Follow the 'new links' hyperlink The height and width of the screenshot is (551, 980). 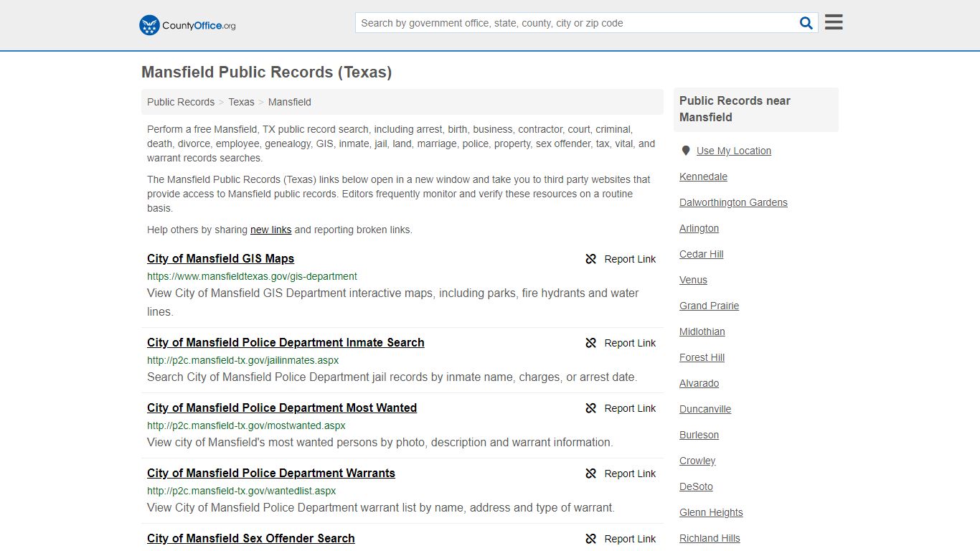(270, 230)
